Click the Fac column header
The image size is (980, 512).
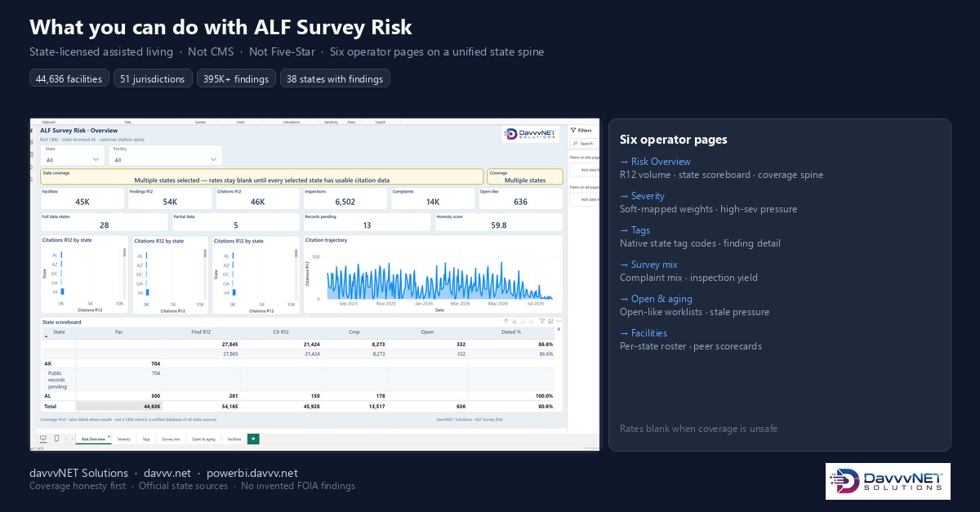pyautogui.click(x=119, y=332)
